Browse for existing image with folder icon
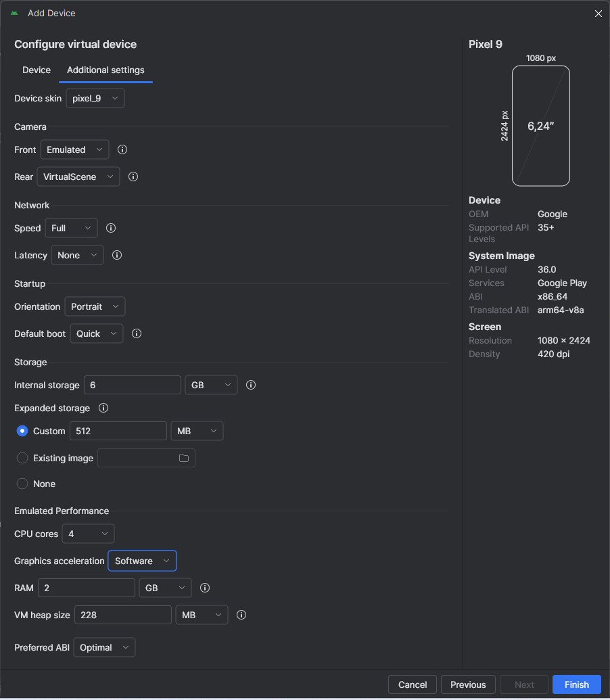Viewport: 610px width, 700px height. 184,458
